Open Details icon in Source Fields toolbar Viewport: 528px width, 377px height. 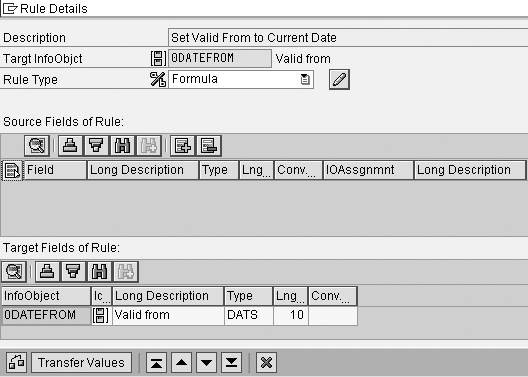click(x=37, y=146)
